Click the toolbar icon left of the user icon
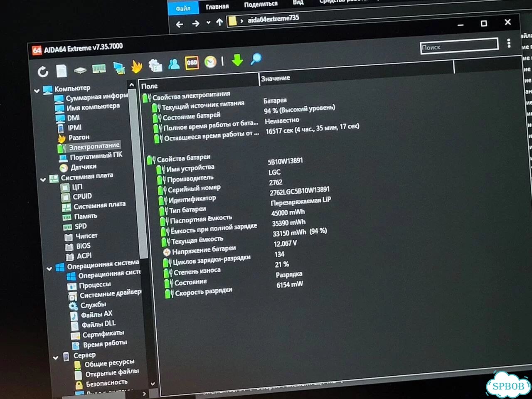The width and height of the screenshot is (532, 399). (x=155, y=65)
